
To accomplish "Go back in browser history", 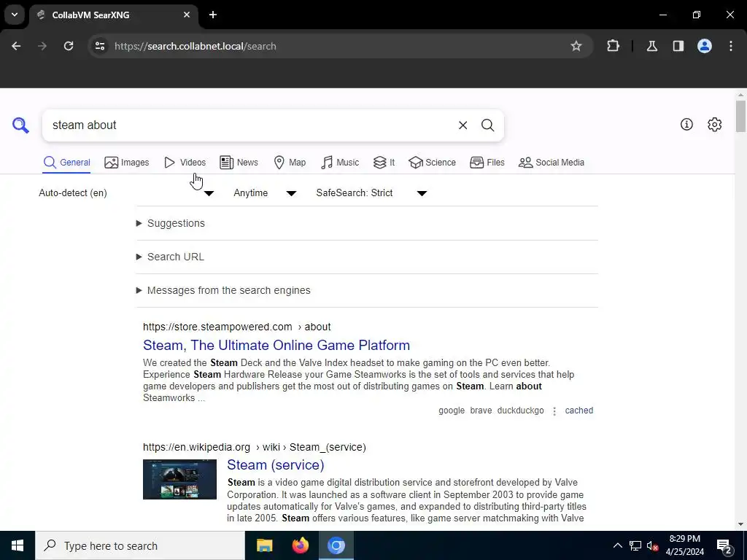I will coord(16,46).
